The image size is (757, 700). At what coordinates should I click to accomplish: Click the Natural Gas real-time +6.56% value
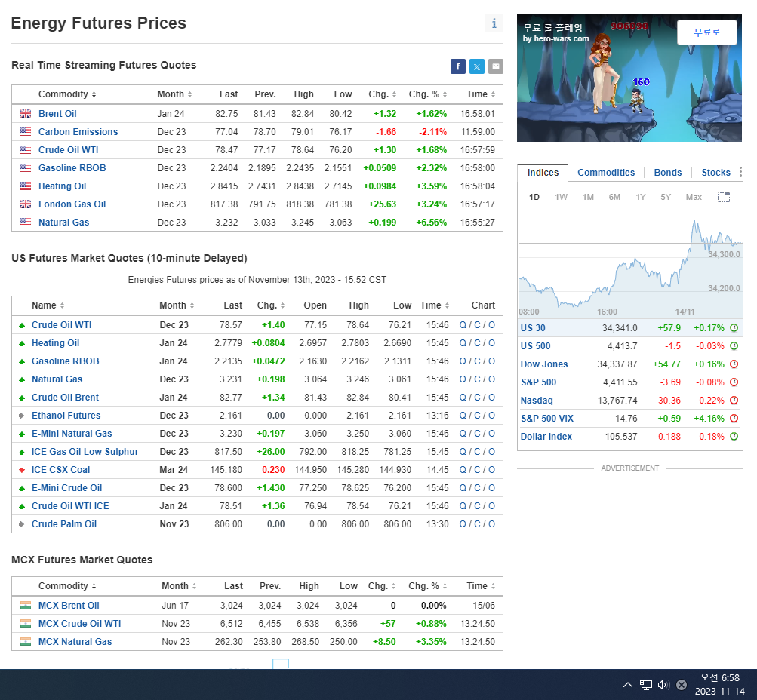click(x=431, y=223)
